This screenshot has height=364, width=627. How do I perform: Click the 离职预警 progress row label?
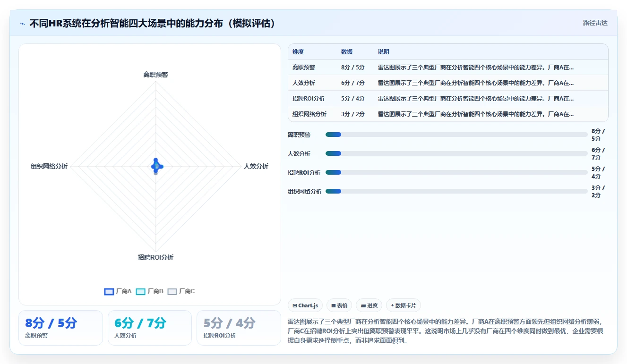(299, 135)
